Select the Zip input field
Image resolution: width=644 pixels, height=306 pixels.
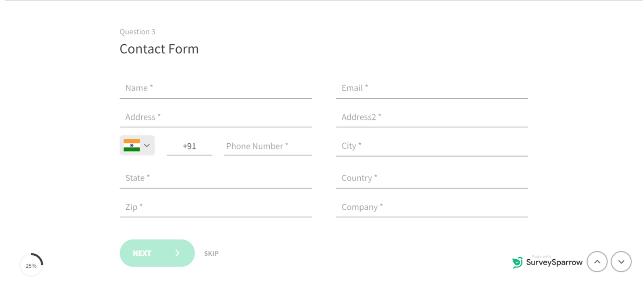coord(215,207)
